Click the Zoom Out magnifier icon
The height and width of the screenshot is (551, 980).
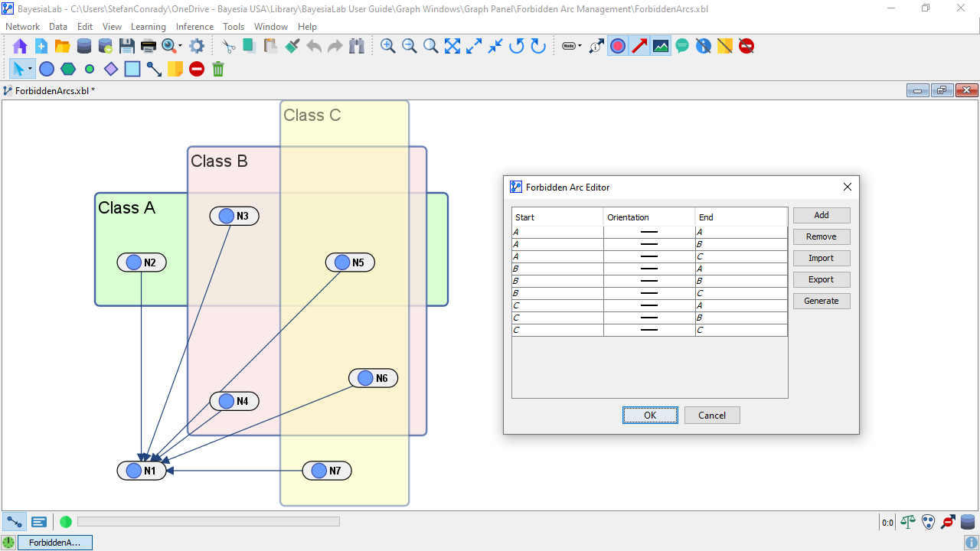[410, 46]
